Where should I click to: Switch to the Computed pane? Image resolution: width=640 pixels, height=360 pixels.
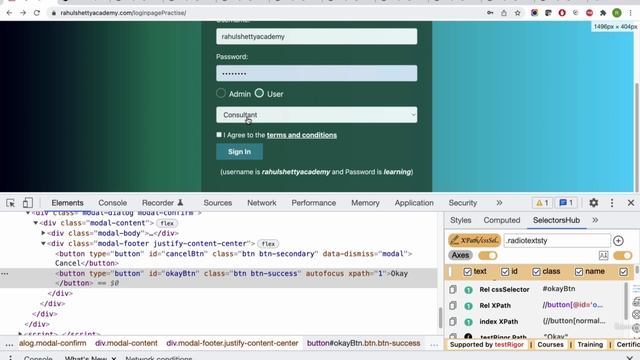pos(502,220)
